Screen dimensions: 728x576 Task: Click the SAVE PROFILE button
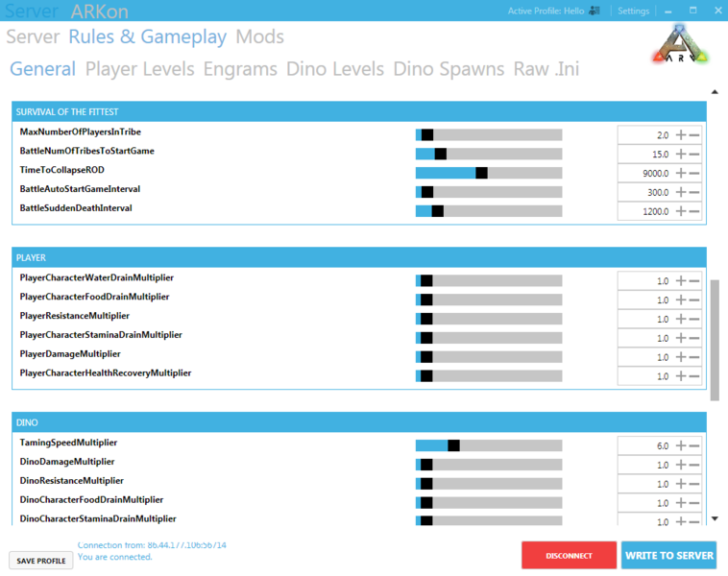click(x=41, y=561)
